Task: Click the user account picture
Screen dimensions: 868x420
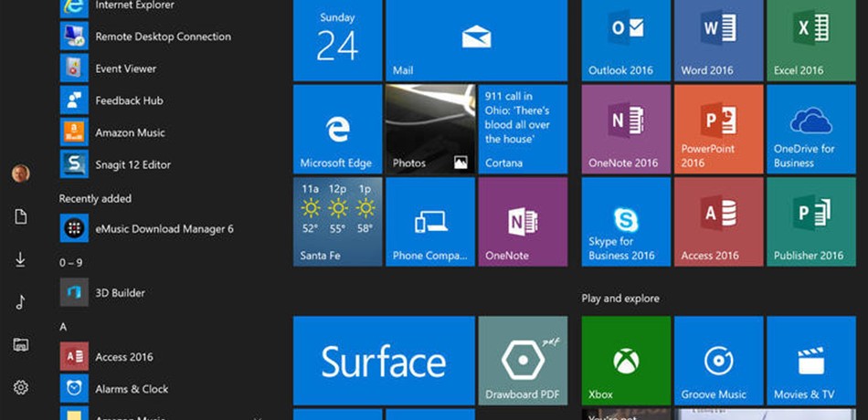Action: tap(20, 173)
